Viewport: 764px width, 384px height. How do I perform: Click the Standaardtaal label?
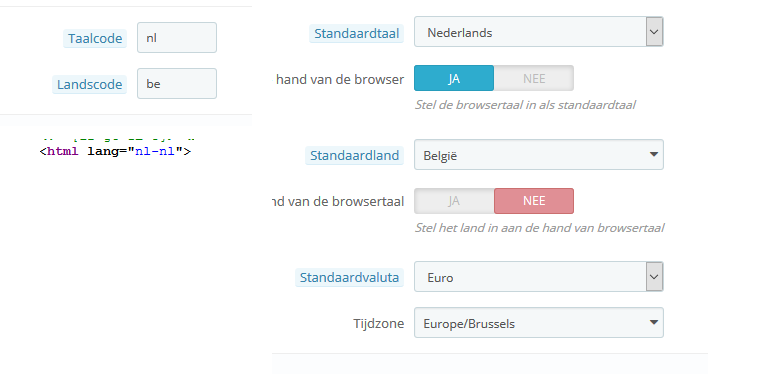[356, 34]
